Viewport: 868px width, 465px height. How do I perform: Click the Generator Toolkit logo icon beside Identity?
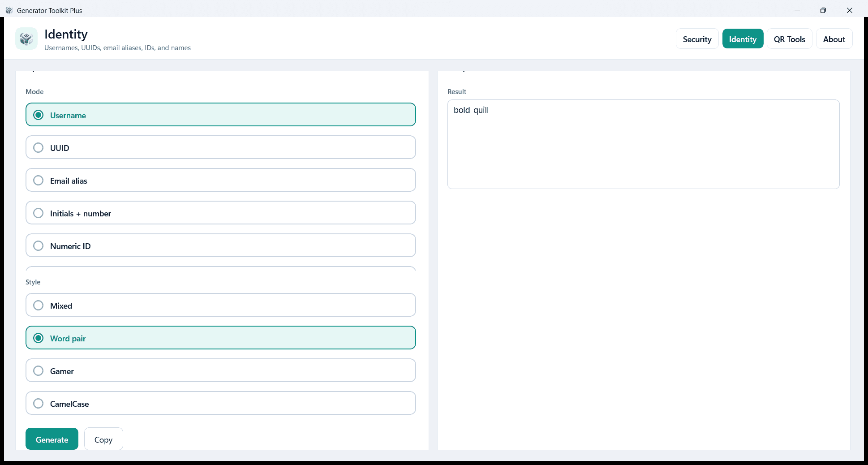pos(26,39)
